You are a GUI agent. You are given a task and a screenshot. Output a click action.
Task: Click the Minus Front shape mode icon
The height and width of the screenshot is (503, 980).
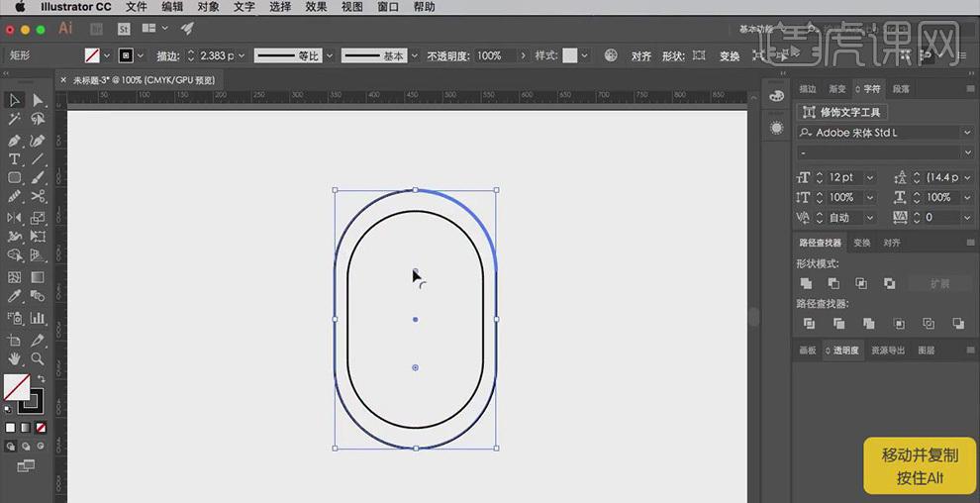(x=833, y=283)
